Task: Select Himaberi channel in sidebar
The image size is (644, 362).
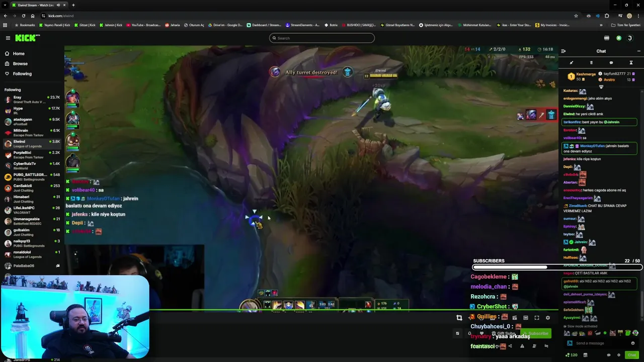Action: pyautogui.click(x=32, y=199)
